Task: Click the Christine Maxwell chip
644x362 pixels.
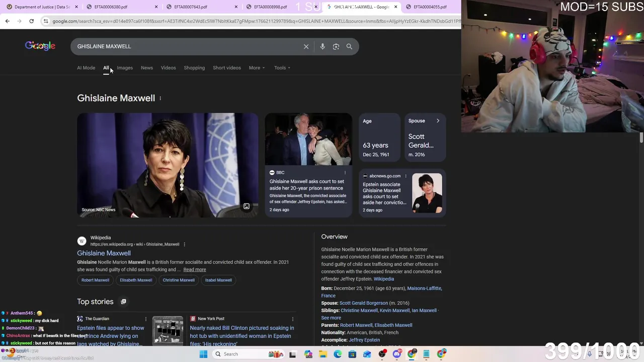Action: coord(179,280)
